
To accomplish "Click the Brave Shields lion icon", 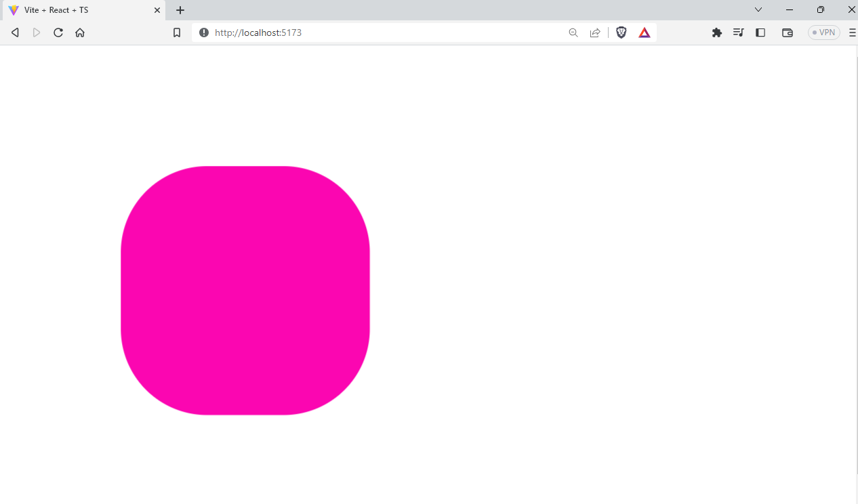I will (621, 33).
